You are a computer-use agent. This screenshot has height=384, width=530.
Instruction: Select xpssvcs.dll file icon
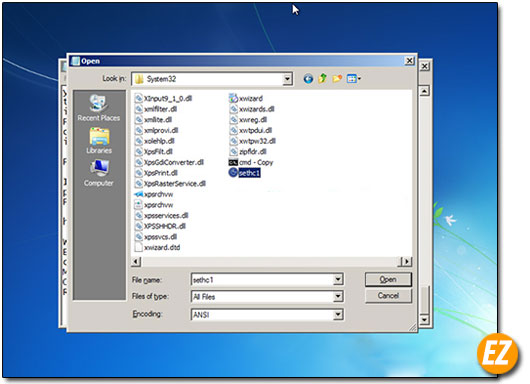coord(139,237)
